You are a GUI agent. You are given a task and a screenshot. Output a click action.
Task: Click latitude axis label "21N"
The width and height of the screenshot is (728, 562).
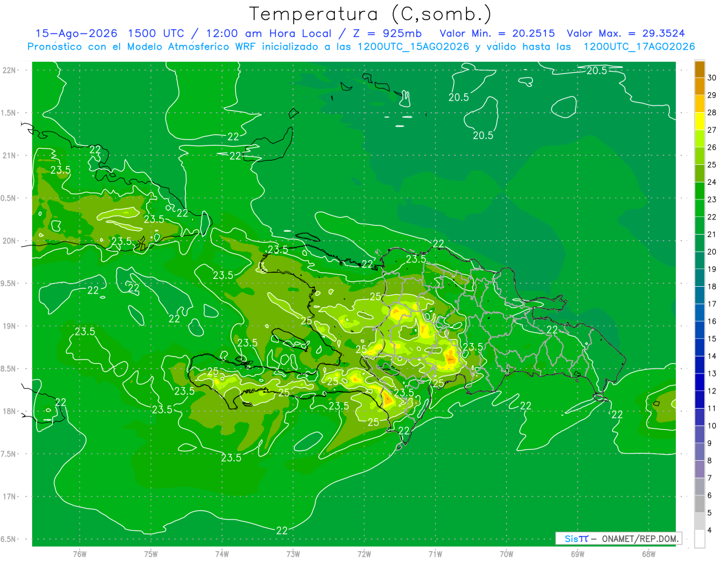[9, 155]
